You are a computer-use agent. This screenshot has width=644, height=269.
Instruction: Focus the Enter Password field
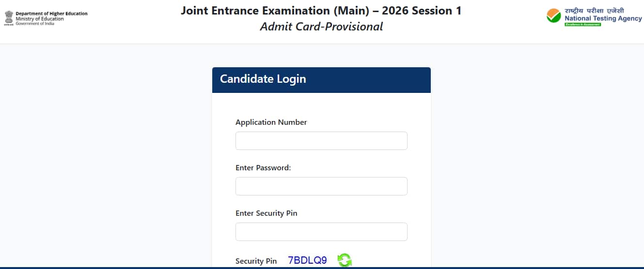321,186
